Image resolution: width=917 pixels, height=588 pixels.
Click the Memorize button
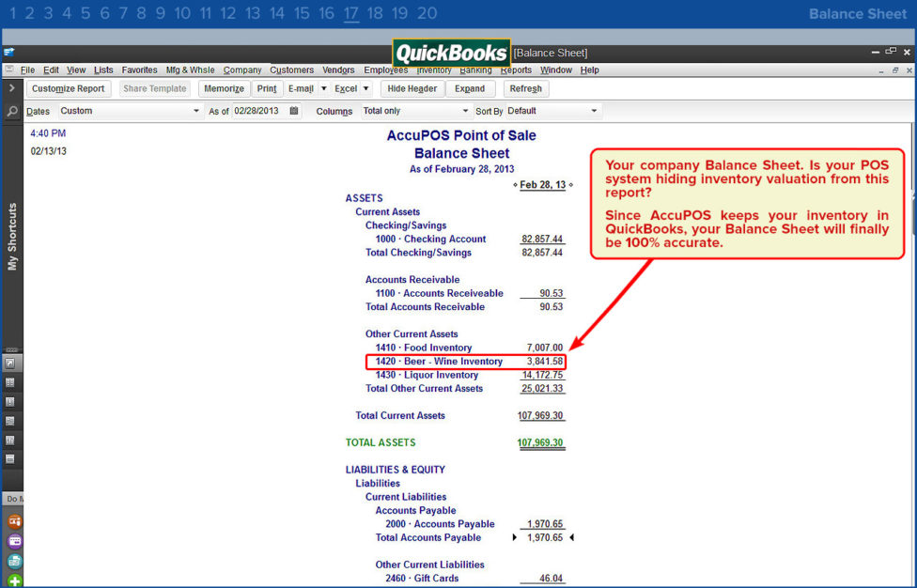click(224, 88)
